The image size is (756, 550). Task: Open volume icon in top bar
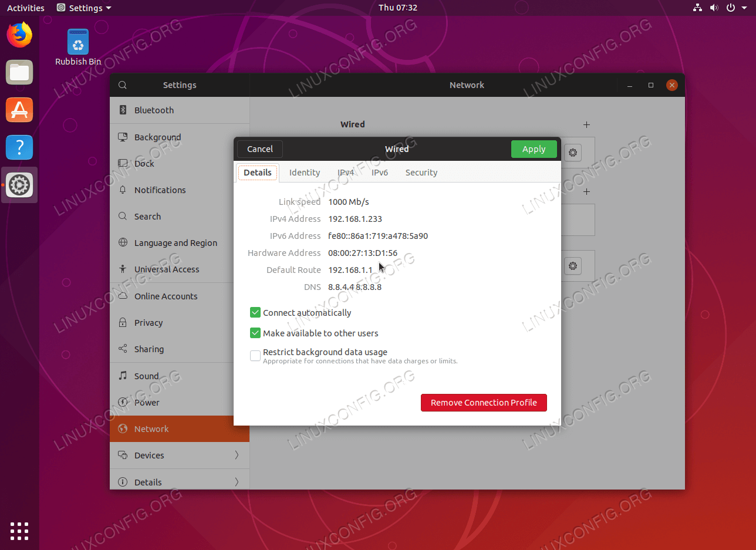point(714,8)
